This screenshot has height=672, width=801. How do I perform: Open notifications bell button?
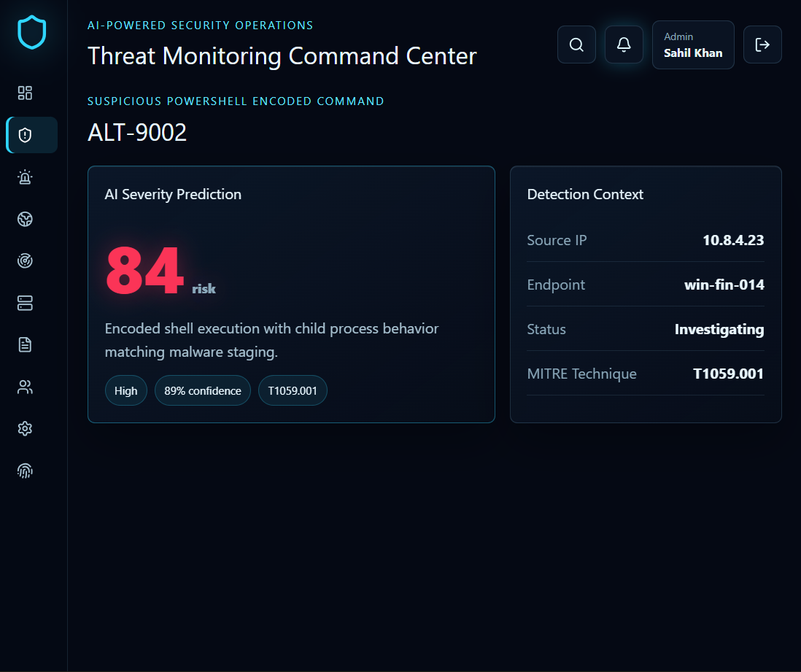[624, 45]
